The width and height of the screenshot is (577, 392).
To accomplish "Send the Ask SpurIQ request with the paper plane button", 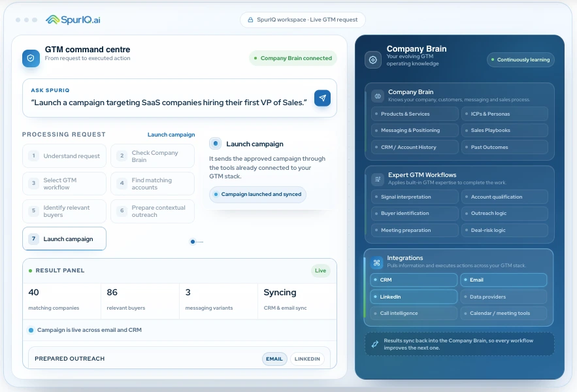I will [322, 98].
